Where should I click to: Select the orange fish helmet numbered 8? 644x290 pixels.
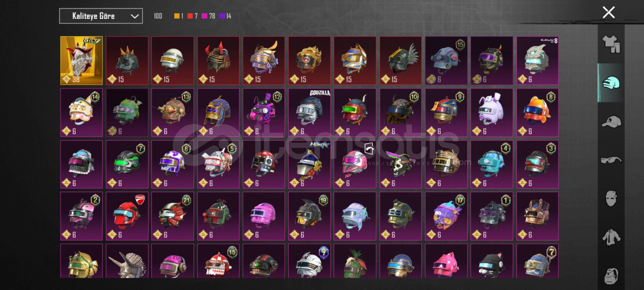538,113
